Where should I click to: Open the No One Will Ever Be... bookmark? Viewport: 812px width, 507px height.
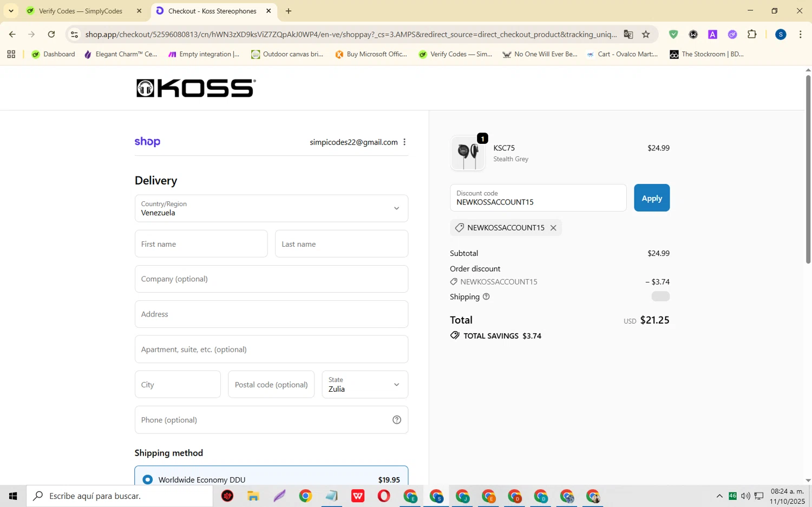click(x=540, y=54)
